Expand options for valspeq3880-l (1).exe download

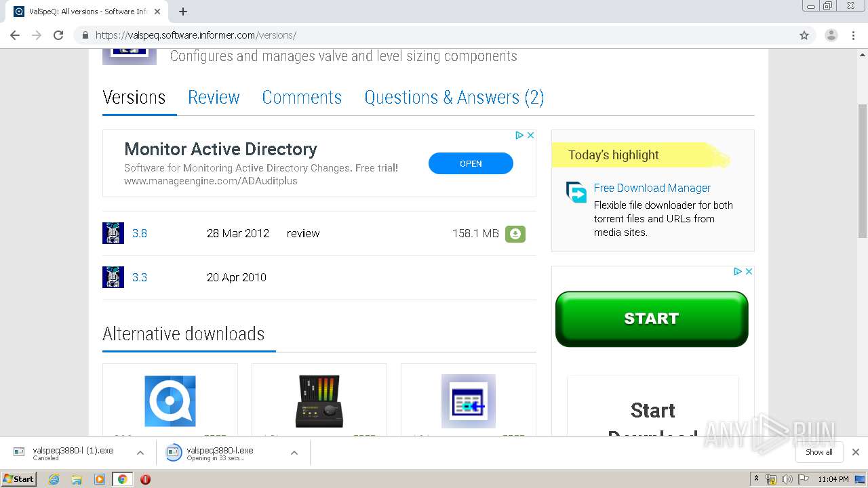(x=140, y=453)
